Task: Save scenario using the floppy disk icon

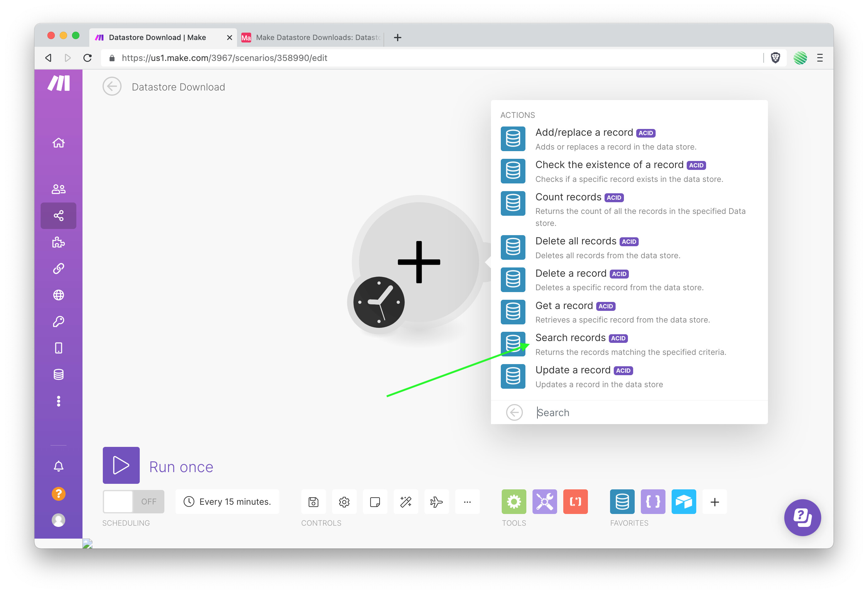Action: [x=313, y=502]
